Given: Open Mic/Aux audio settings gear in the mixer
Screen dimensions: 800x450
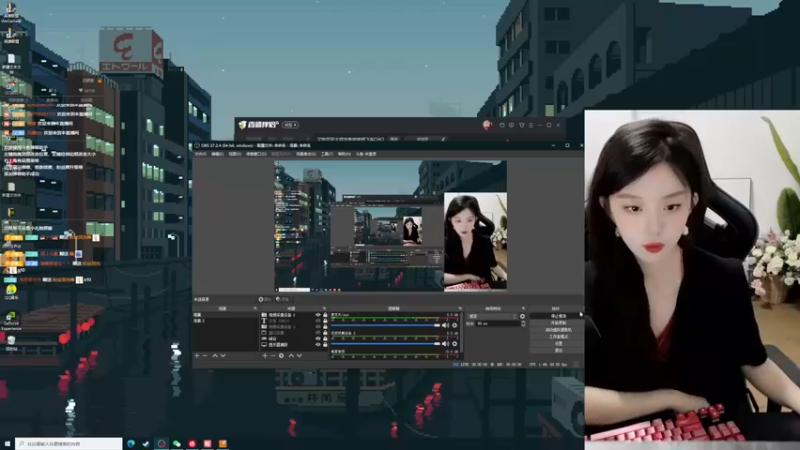Looking at the screenshot, I should click(x=455, y=325).
